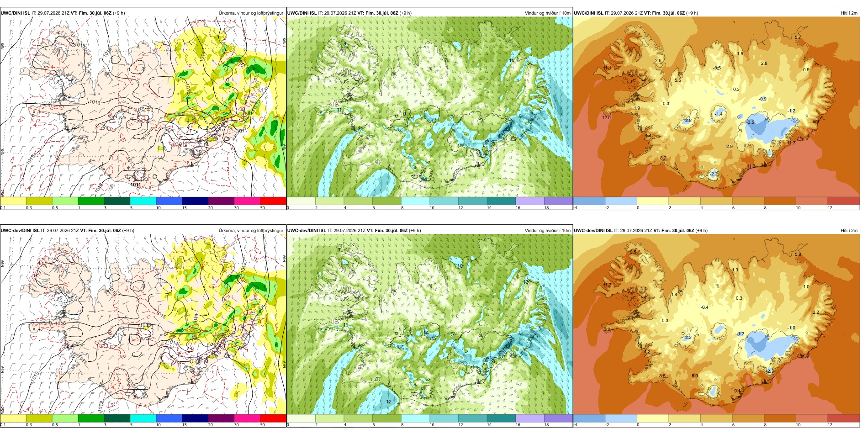
Task: Click the 5.9 temperature value on UWC-dev map
Action: 798,254
